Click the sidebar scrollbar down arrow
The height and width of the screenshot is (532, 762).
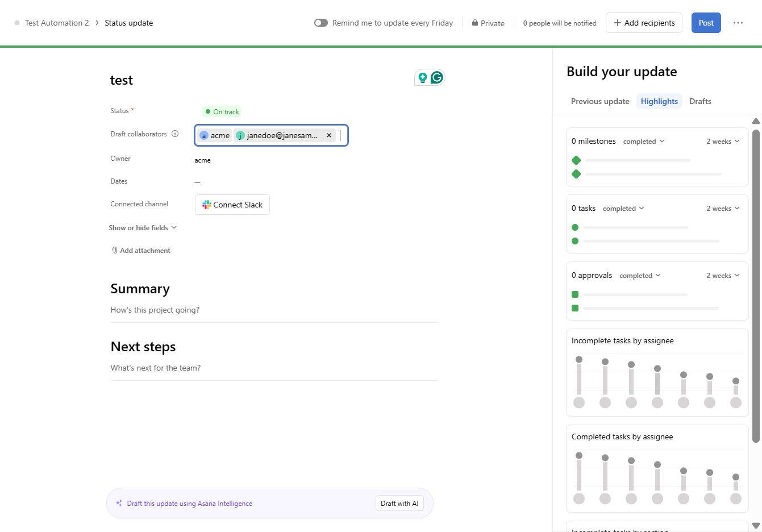pyautogui.click(x=756, y=526)
